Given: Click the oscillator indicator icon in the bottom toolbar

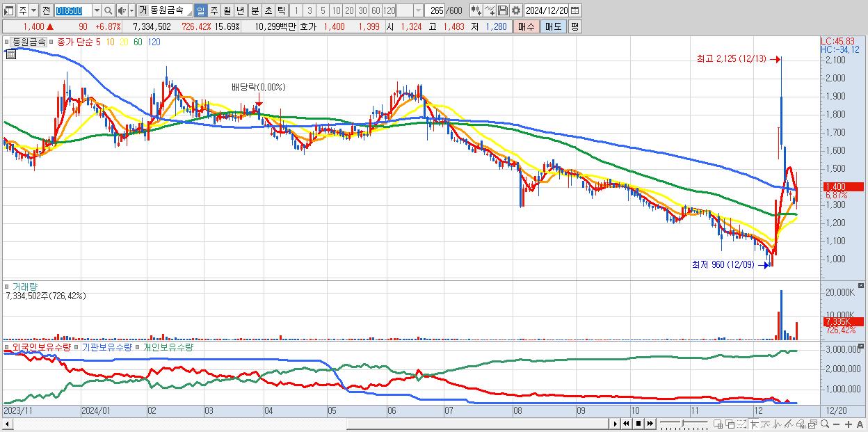Looking at the screenshot, I should (778, 424).
